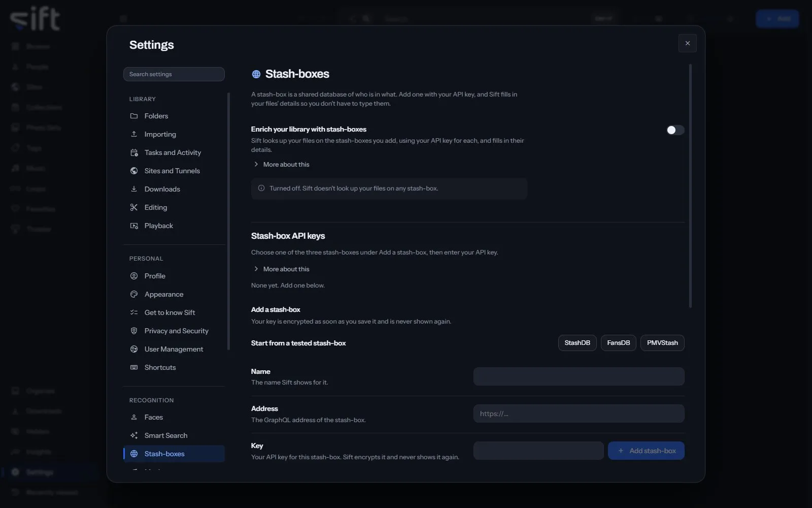Click the Folders folder icon in settings sidebar
The width and height of the screenshot is (812, 508).
134,116
